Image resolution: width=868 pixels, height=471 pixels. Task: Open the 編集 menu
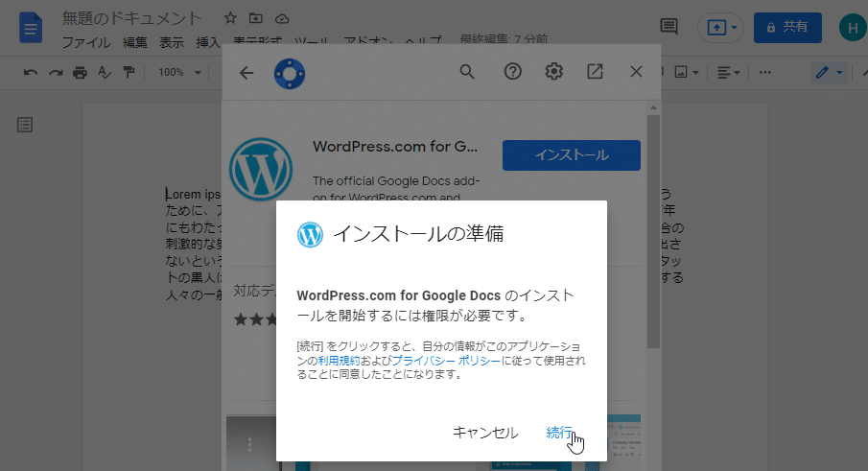[135, 42]
